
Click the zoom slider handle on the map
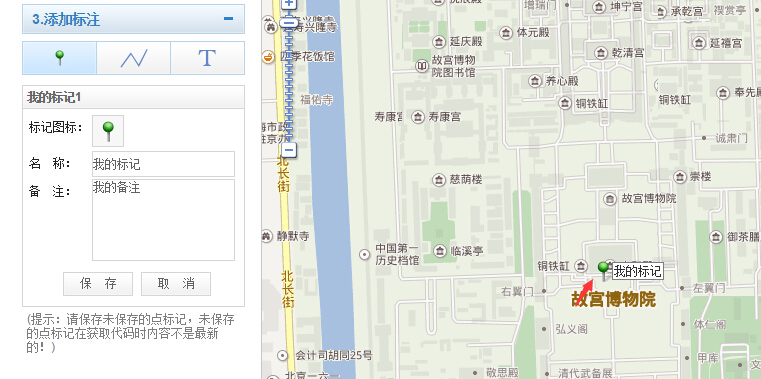click(289, 22)
